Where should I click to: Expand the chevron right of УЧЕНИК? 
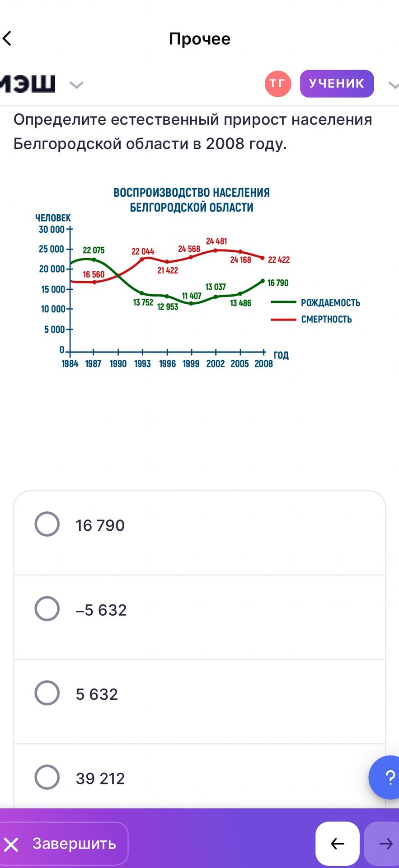[x=394, y=85]
